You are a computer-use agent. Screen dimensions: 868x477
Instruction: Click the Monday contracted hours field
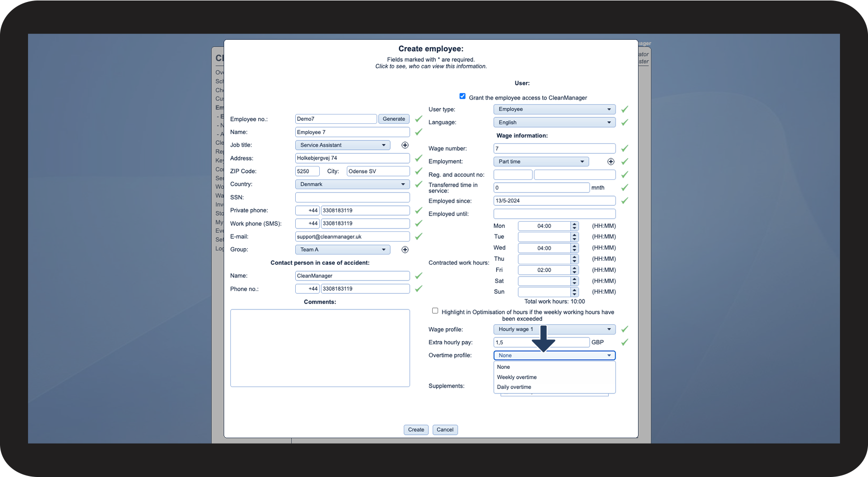(544, 226)
